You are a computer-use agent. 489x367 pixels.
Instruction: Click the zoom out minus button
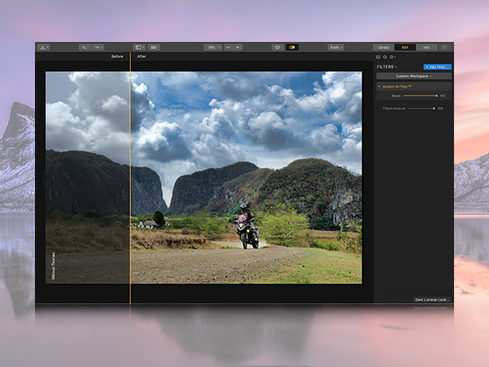pos(228,47)
